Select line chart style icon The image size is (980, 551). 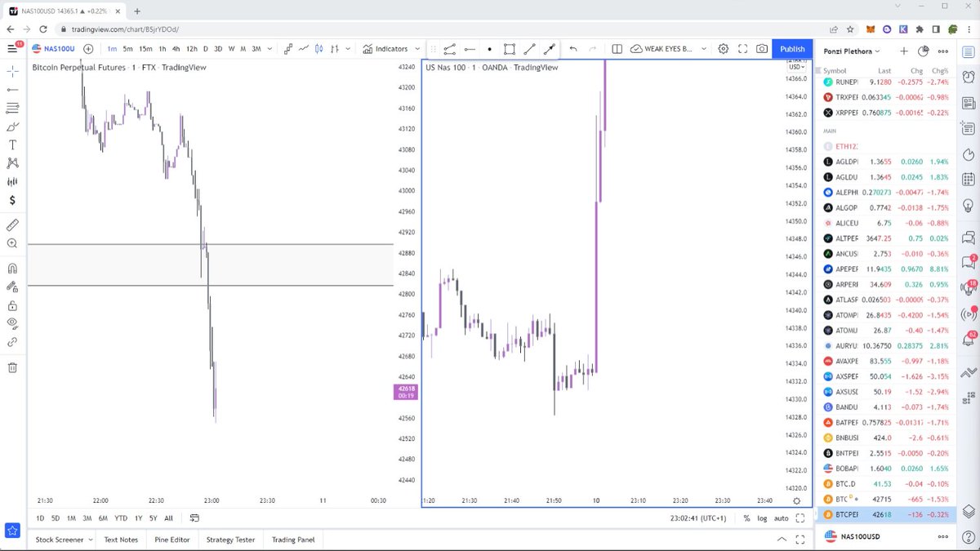tap(305, 49)
